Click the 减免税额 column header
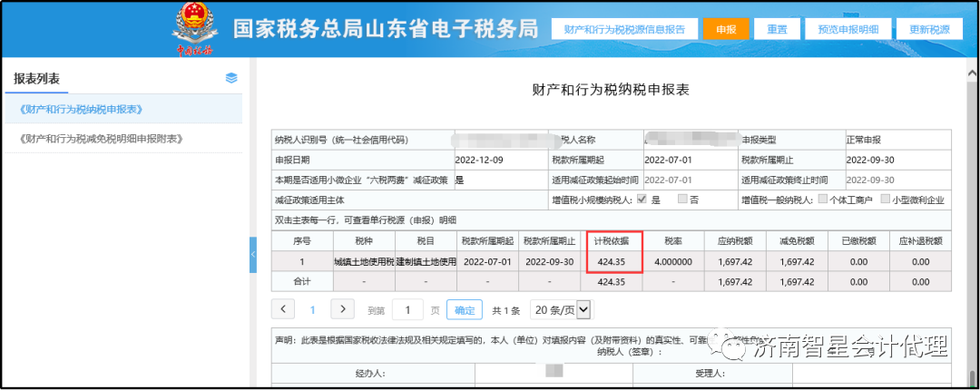 [797, 240]
